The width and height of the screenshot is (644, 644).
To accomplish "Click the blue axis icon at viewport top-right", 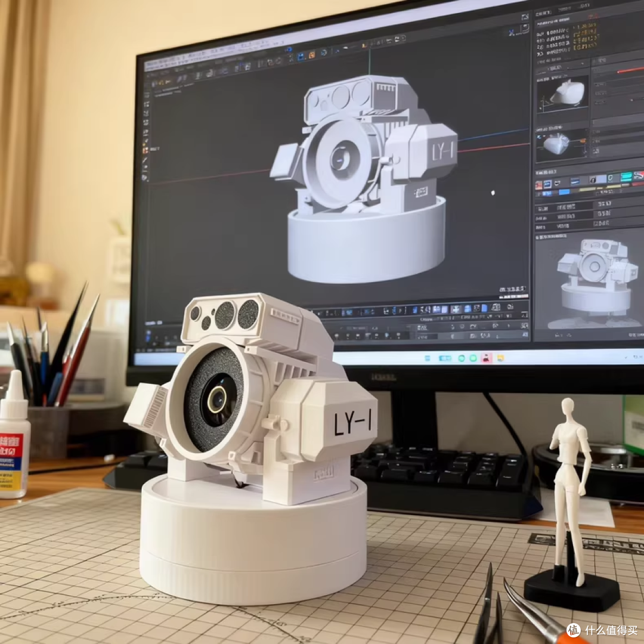I will pos(512,32).
